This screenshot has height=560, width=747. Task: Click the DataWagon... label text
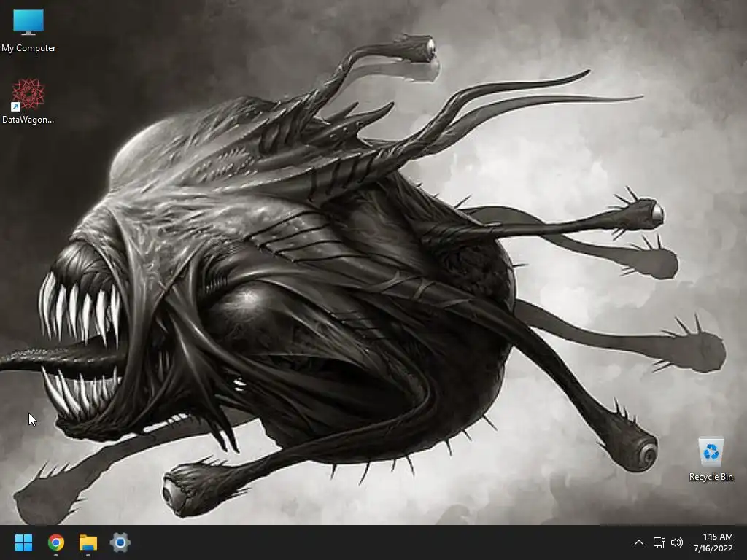[x=28, y=120]
